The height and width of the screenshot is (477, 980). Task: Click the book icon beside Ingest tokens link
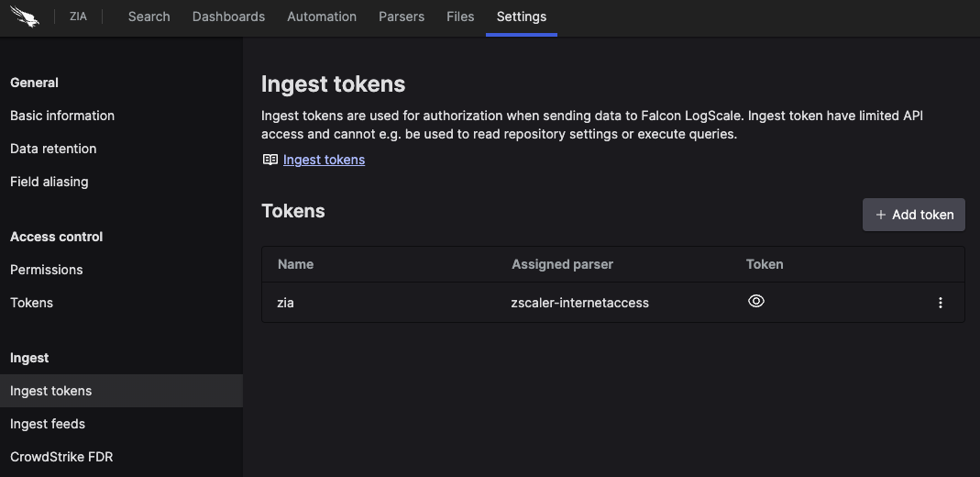(x=270, y=160)
